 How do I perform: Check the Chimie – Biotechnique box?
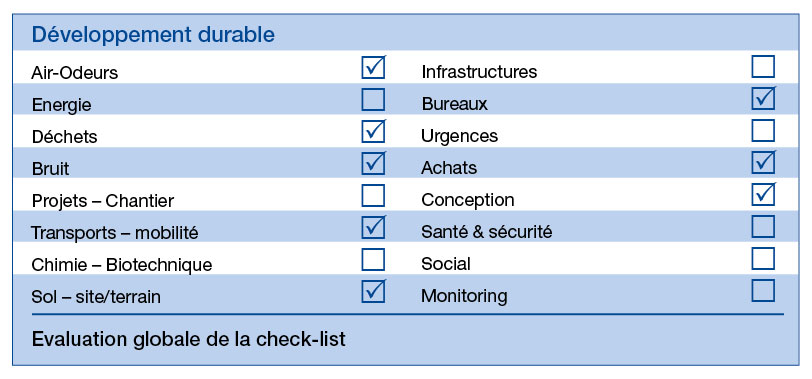coord(373,259)
